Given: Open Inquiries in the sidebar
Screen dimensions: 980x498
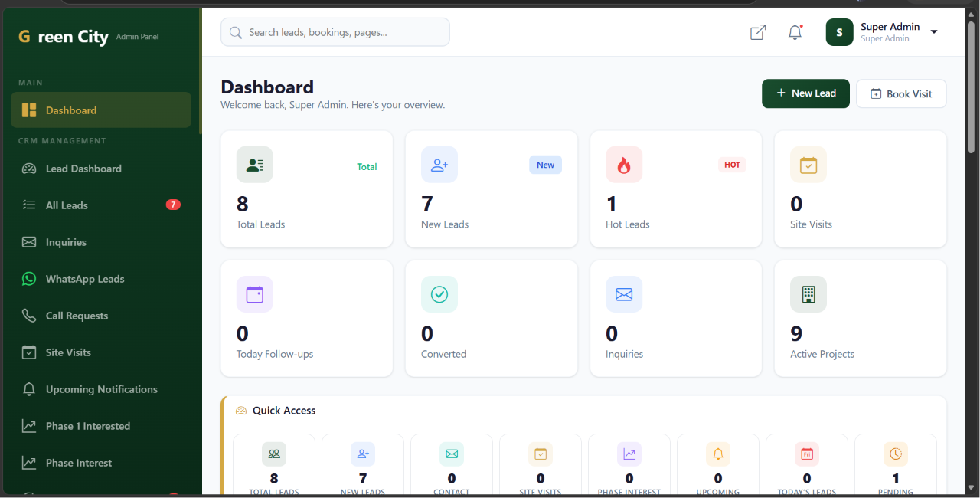Looking at the screenshot, I should tap(101, 242).
